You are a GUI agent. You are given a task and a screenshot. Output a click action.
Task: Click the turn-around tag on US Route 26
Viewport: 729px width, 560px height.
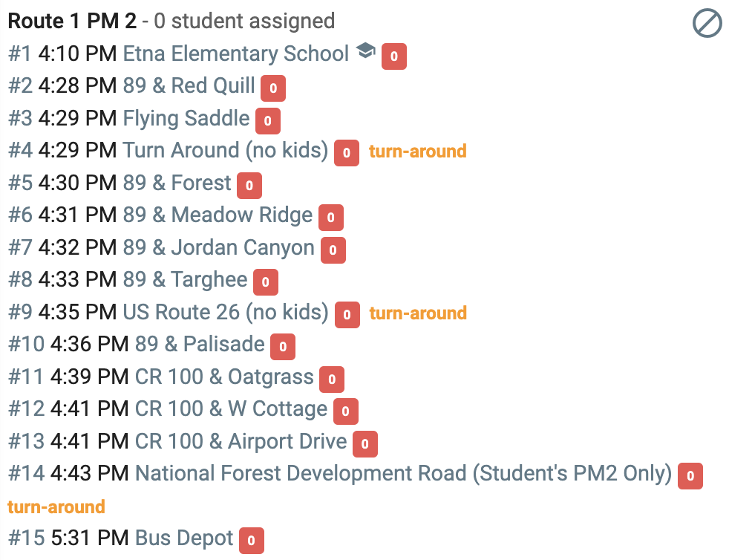pos(418,313)
